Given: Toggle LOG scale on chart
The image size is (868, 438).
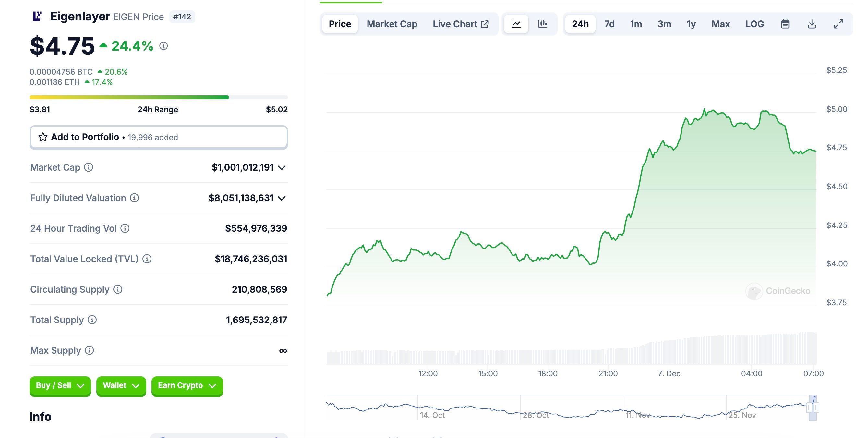Looking at the screenshot, I should click(x=754, y=24).
